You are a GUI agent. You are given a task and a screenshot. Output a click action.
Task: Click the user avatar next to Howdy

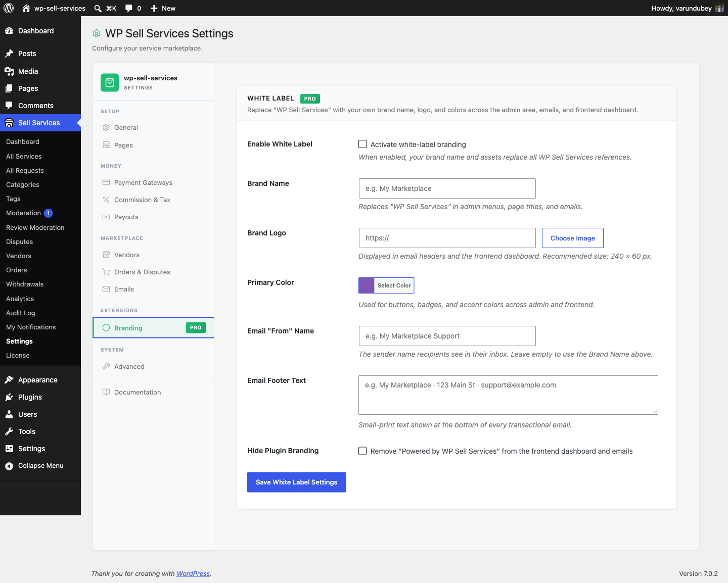click(719, 8)
